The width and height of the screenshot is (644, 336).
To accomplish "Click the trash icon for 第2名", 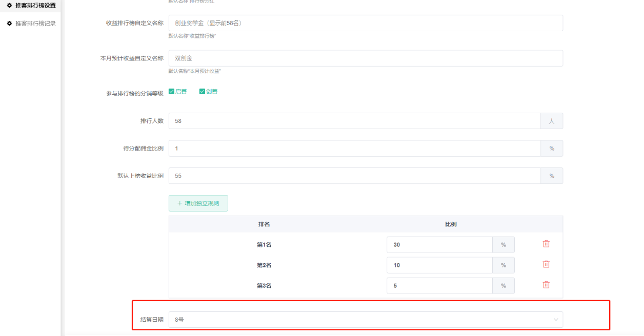I will pos(546,264).
